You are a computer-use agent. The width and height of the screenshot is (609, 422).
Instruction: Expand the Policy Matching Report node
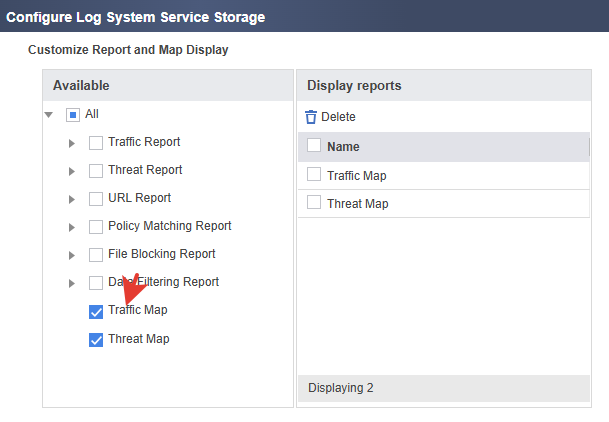[x=72, y=228]
